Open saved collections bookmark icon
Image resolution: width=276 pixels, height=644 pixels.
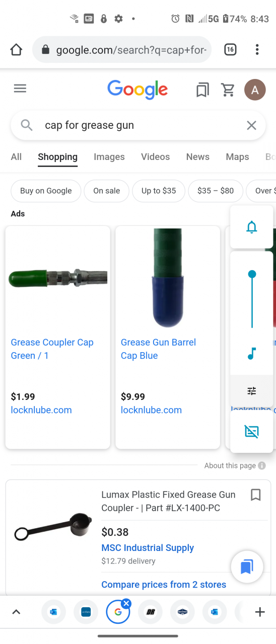pos(202,90)
